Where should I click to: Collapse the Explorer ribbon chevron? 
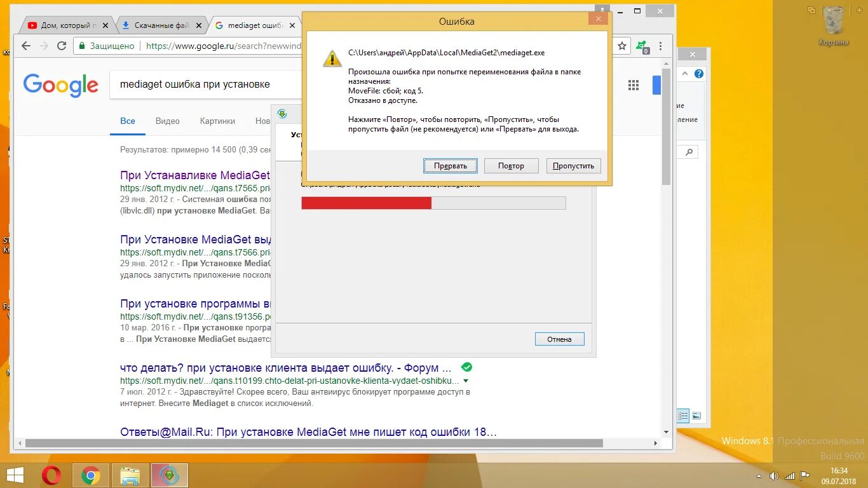point(686,74)
